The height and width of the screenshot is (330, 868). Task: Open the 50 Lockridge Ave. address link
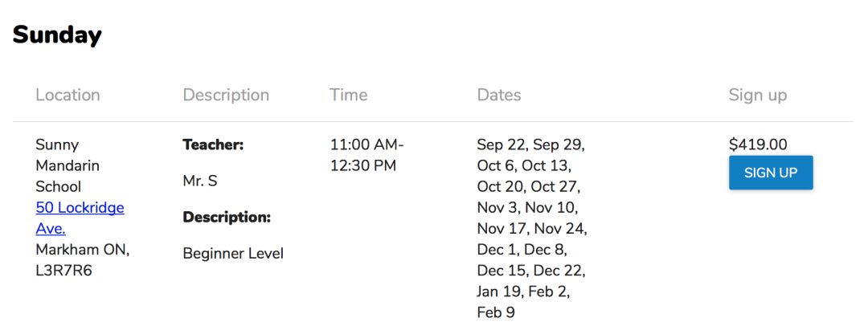pos(80,218)
